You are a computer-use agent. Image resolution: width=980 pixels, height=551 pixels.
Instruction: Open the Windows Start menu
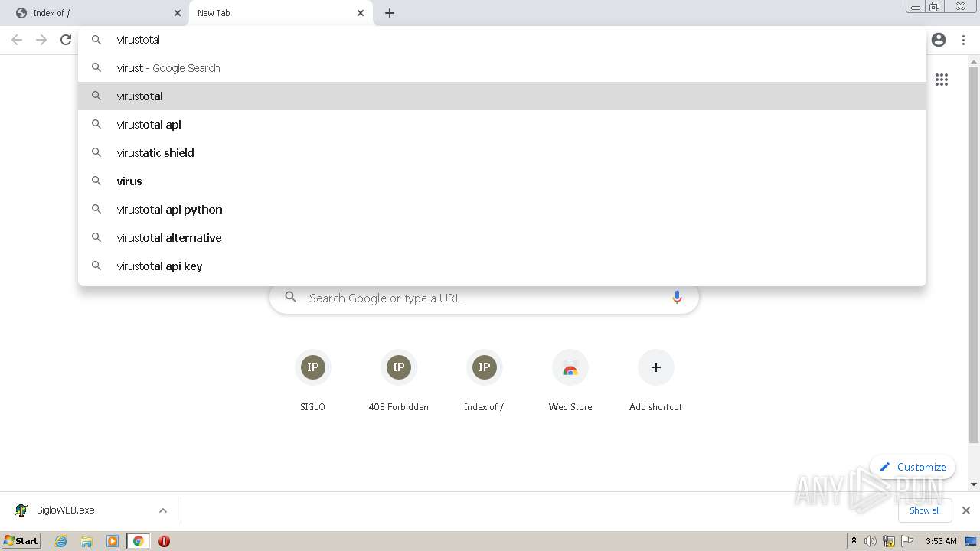point(21,541)
